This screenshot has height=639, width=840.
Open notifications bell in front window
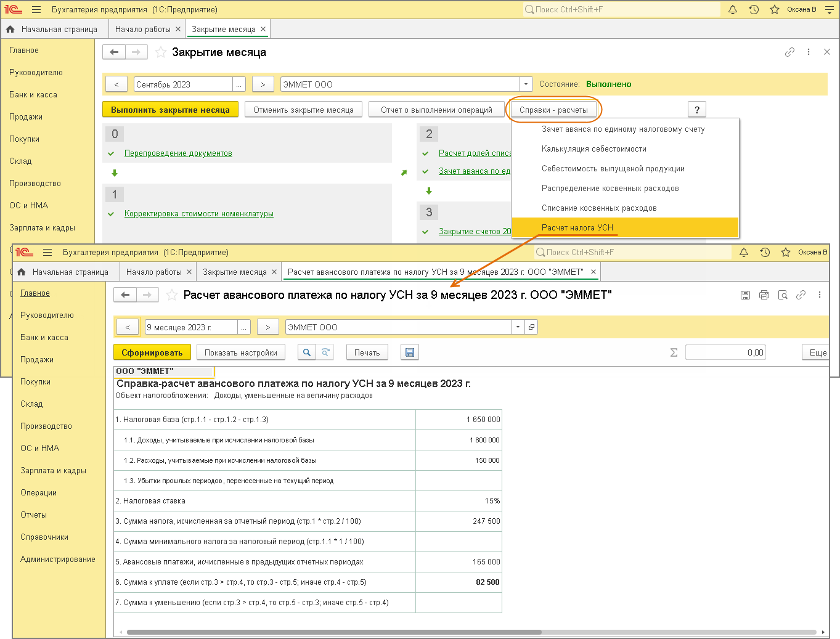744,253
